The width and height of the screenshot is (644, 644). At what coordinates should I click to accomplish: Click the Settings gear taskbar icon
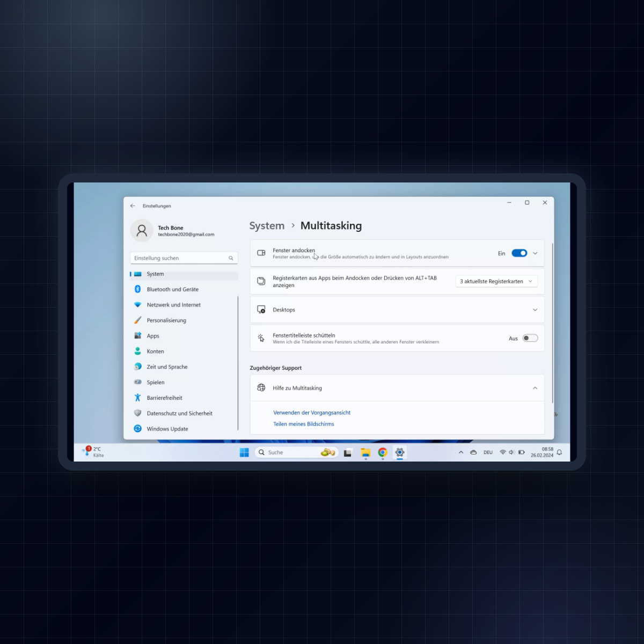(x=400, y=452)
